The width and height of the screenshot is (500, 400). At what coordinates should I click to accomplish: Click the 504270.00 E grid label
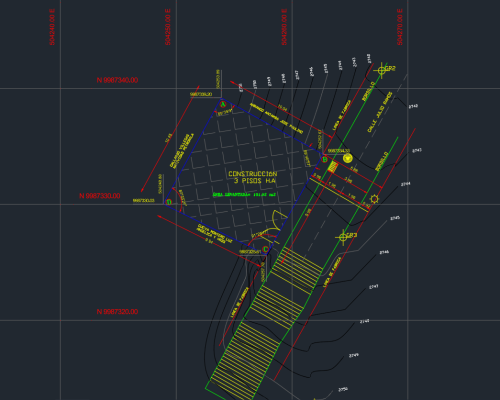click(400, 27)
